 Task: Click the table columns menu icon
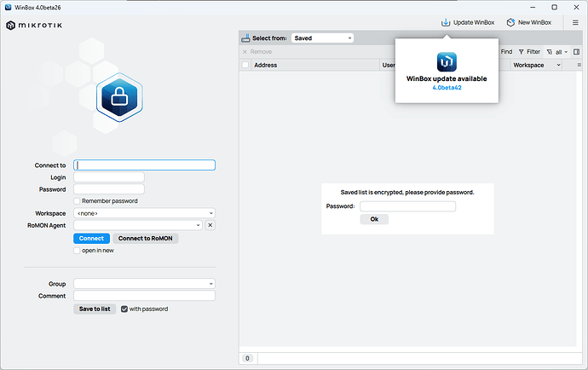[x=579, y=65]
